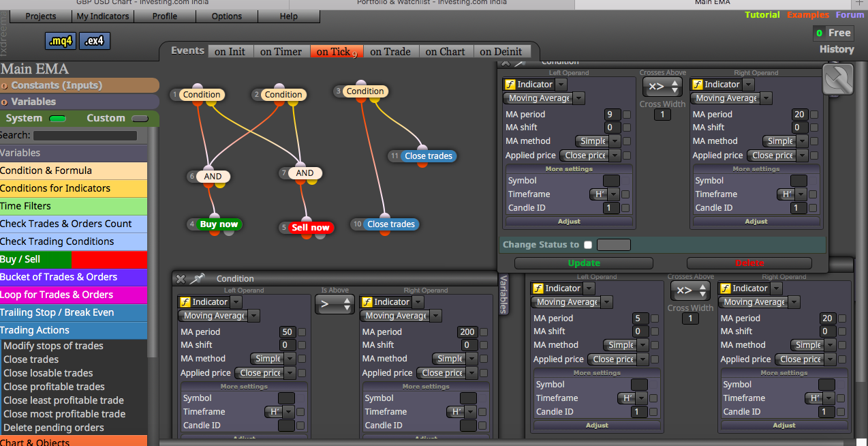Tick checkbox beside MA period 200

click(484, 332)
